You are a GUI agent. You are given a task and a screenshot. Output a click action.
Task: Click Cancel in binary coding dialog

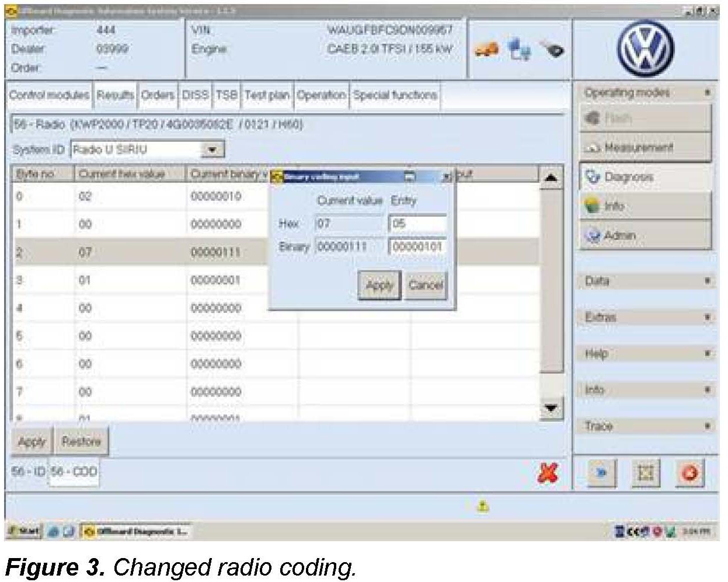coord(426,285)
